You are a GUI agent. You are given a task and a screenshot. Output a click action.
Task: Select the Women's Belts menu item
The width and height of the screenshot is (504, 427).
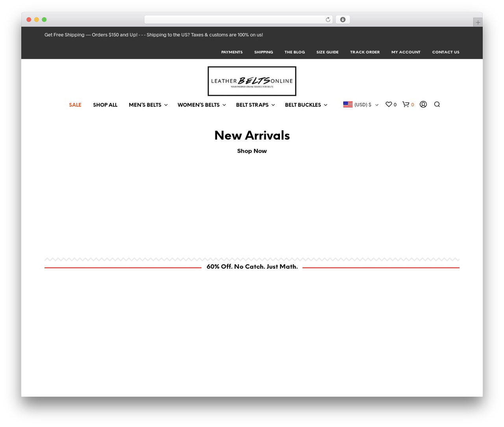point(198,105)
